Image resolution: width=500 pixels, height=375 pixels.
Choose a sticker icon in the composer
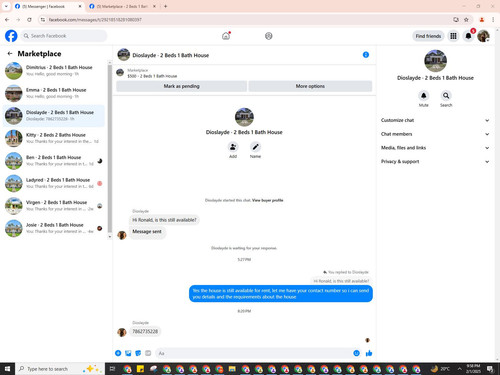[138, 353]
